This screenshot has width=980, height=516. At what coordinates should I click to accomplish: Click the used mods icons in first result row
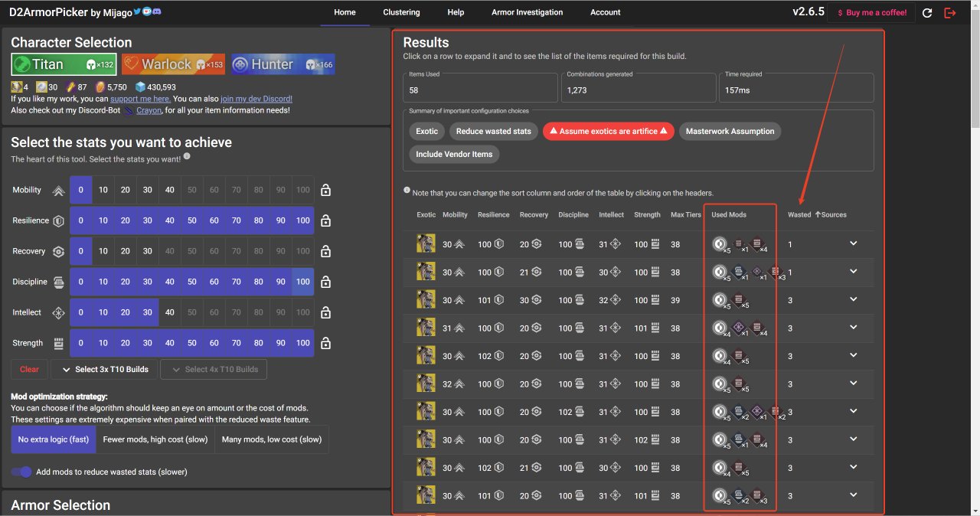[740, 244]
